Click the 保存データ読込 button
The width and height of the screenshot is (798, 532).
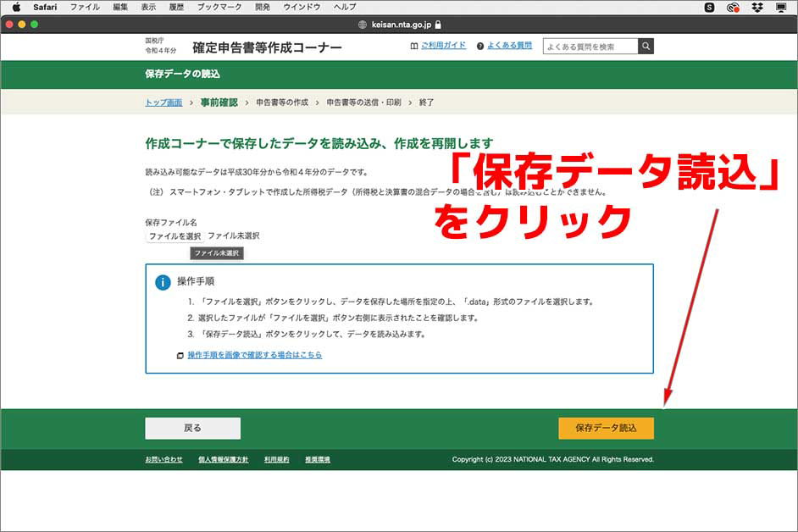608,428
